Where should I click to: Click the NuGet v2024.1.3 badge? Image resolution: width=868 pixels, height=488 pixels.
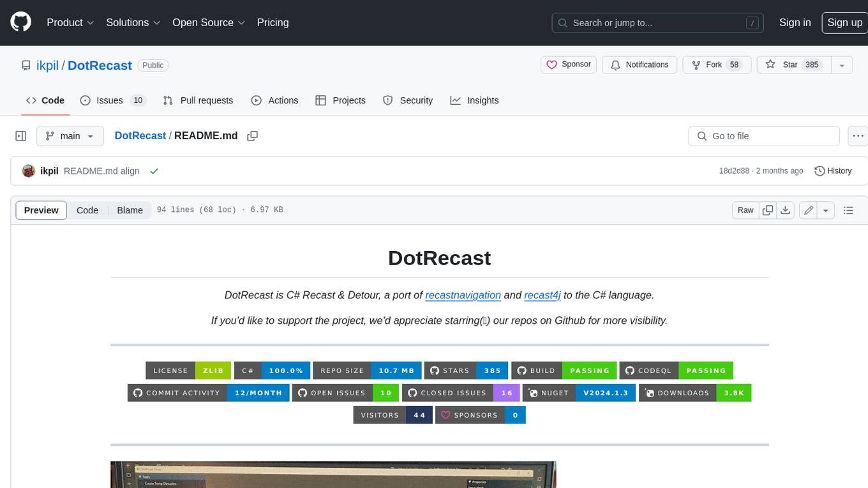click(x=579, y=393)
